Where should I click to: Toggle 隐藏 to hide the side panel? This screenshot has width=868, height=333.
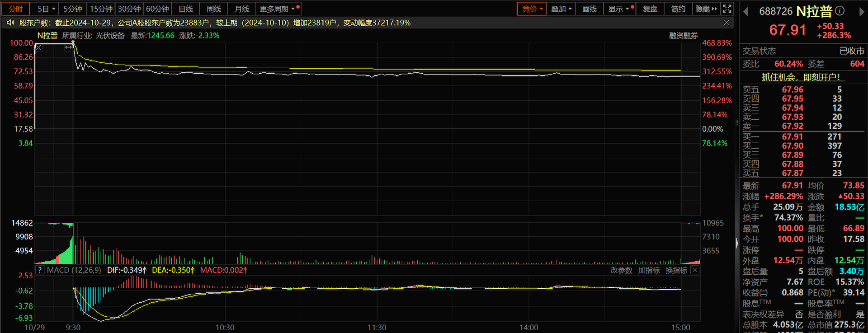click(706, 9)
